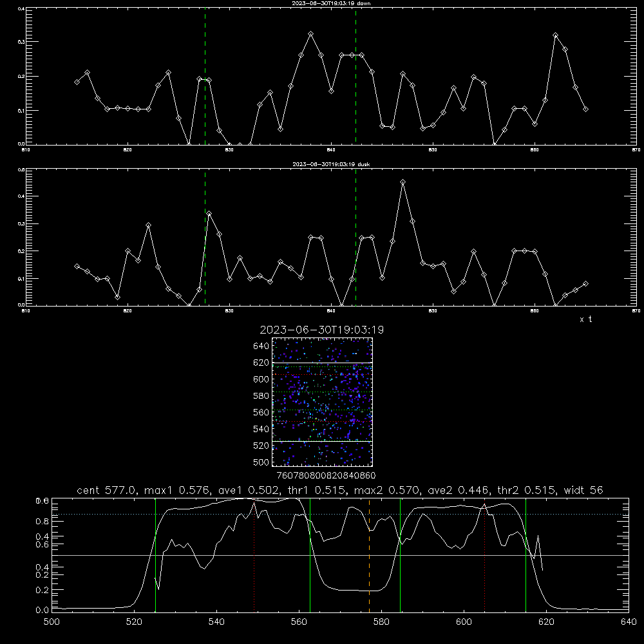
Task: Click the heatmap's x-axis label string '760780800820840860'
Action: (326, 476)
